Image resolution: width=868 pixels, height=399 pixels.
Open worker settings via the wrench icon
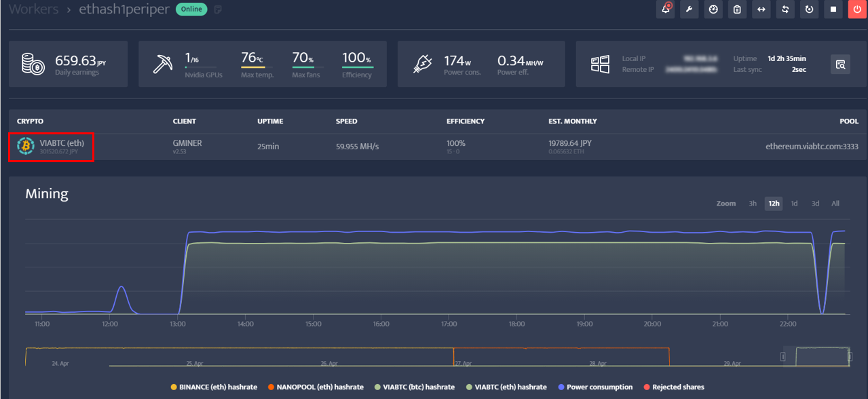point(689,9)
